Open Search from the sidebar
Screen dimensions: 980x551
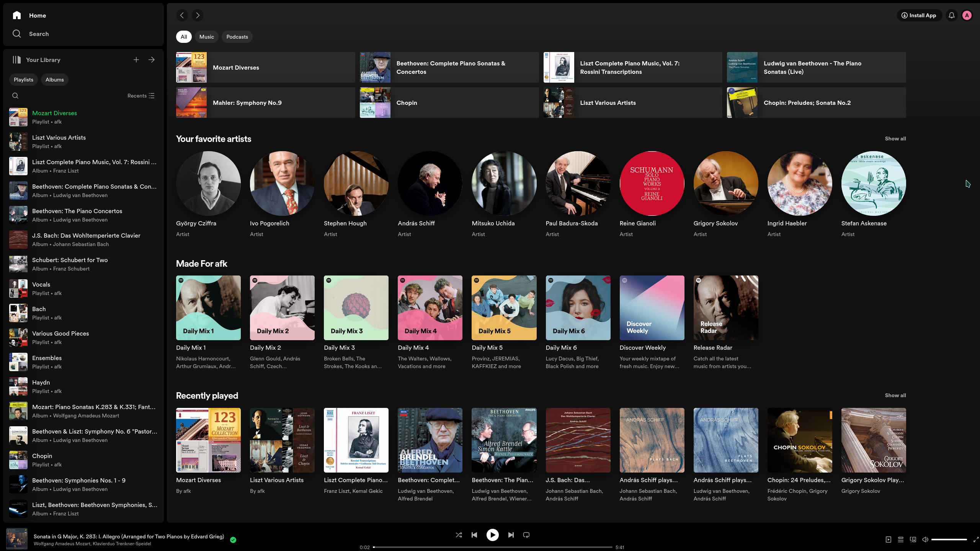(x=31, y=34)
